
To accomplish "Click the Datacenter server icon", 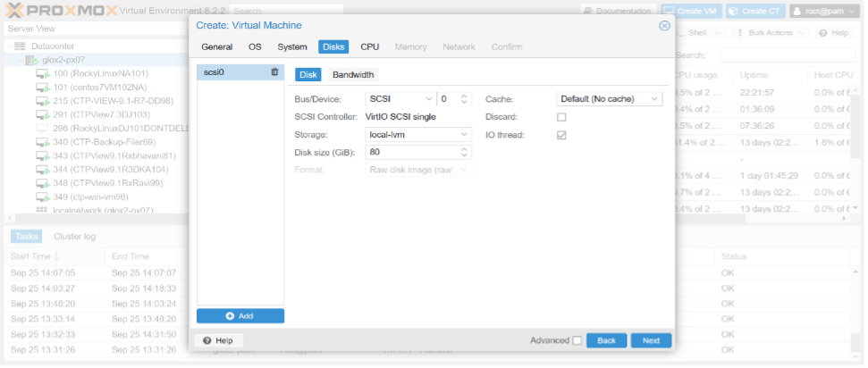I will pos(21,46).
